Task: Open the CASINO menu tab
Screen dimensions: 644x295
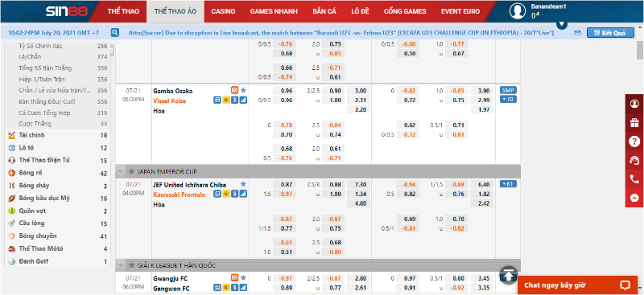Action: 223,11
